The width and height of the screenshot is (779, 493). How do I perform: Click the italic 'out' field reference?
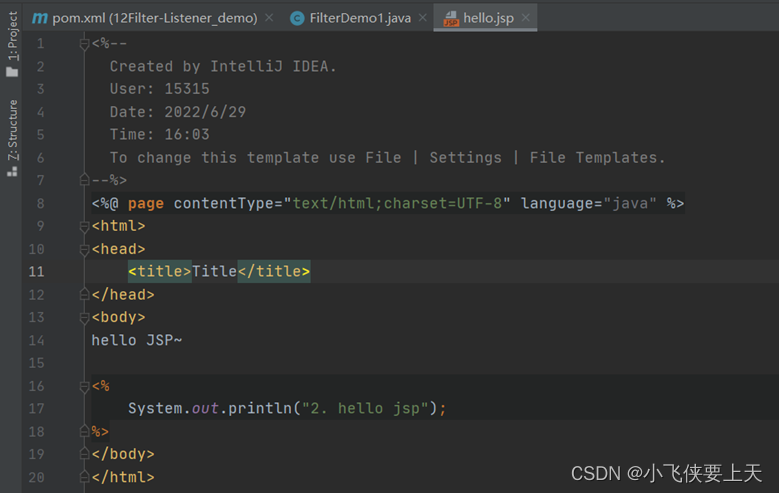(205, 409)
